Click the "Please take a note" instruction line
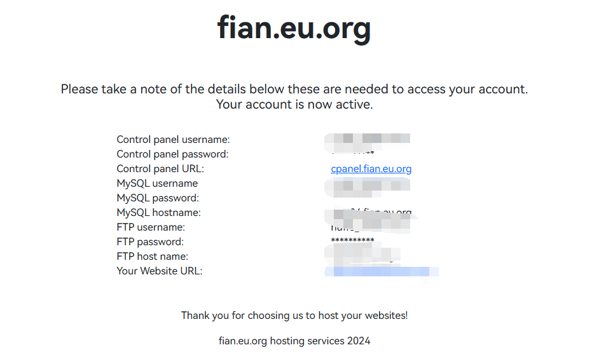599x364 pixels. click(x=294, y=90)
